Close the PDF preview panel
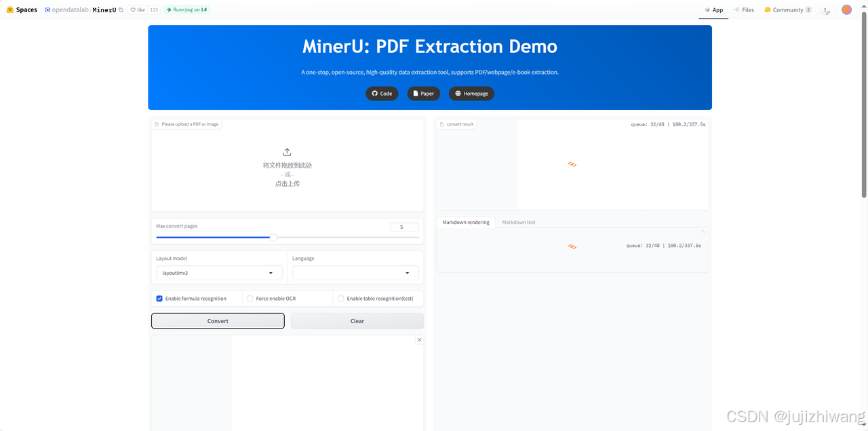This screenshot has width=868, height=431. (x=419, y=340)
